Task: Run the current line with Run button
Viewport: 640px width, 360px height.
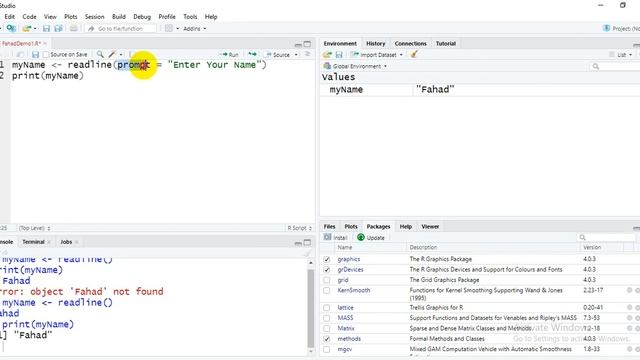Action: [x=229, y=54]
